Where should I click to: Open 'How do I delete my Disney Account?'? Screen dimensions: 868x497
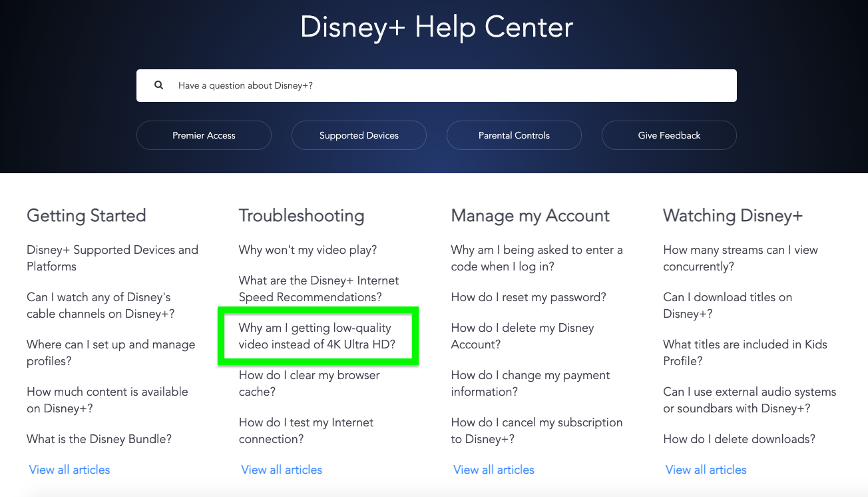pyautogui.click(x=522, y=336)
